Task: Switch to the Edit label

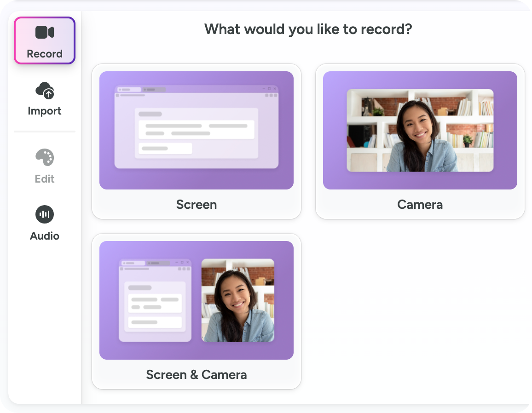Action: click(45, 179)
